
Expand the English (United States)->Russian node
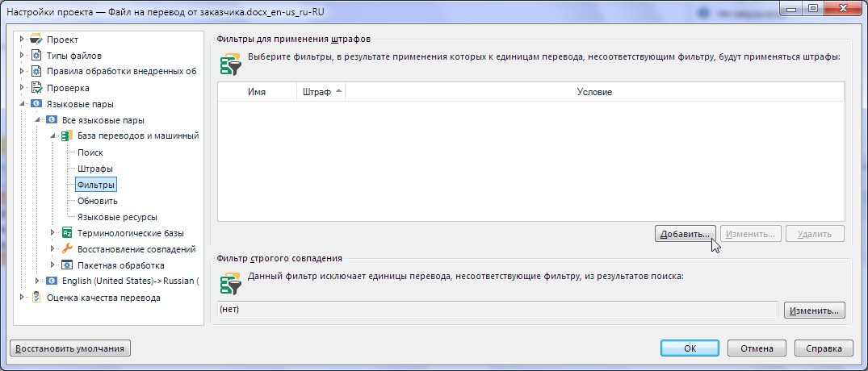pos(37,281)
